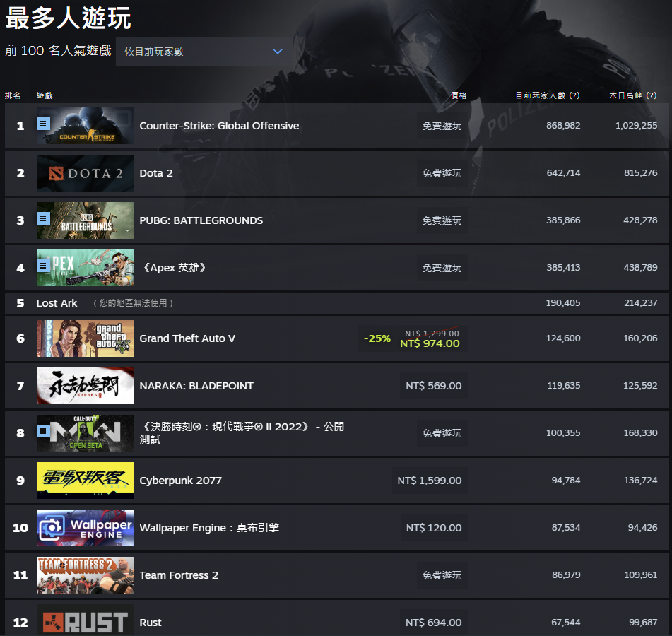
Task: Click 免費遊玩 price for Counter-Strike
Action: (442, 126)
